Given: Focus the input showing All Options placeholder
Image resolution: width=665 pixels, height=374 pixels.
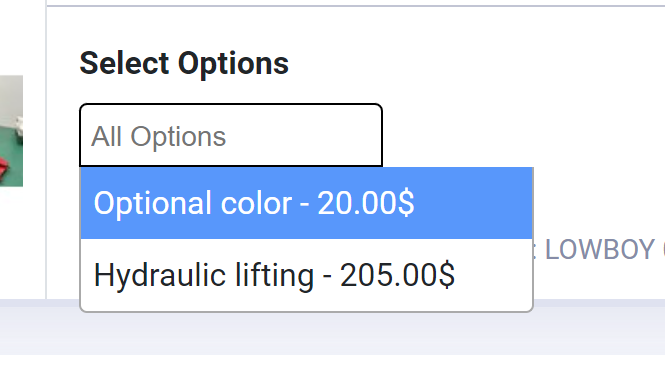Looking at the screenshot, I should pyautogui.click(x=231, y=136).
